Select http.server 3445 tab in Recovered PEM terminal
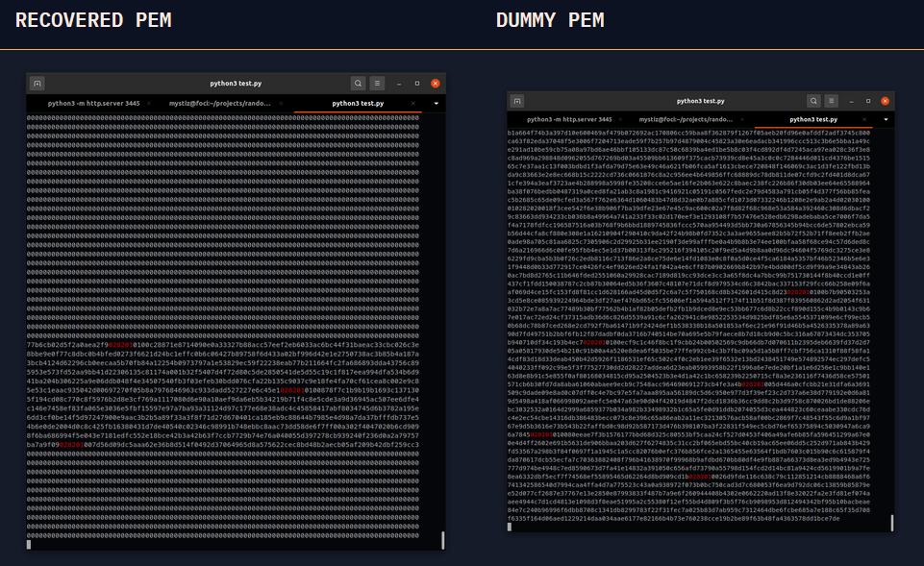Image resolution: width=924 pixels, height=566 pixels. tap(93, 103)
